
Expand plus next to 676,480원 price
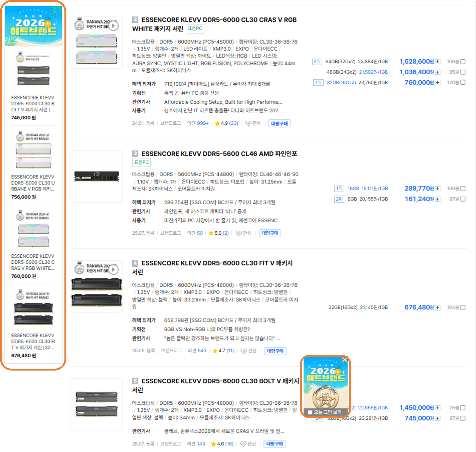438,308
